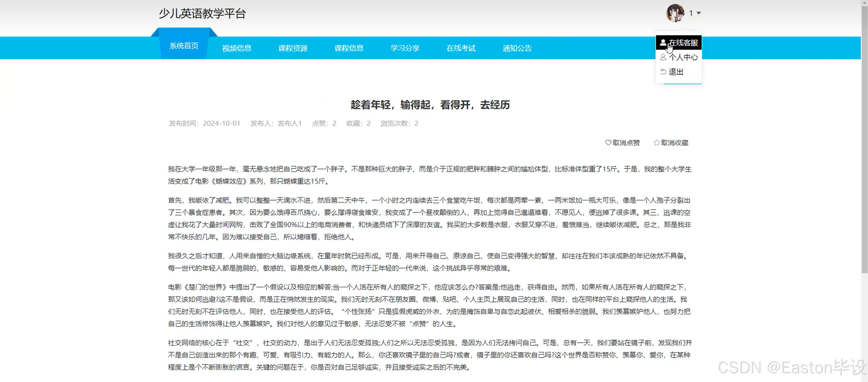Click the paragraph starting 社交网络的核心在于
The height and width of the screenshot is (382, 868).
(x=430, y=355)
